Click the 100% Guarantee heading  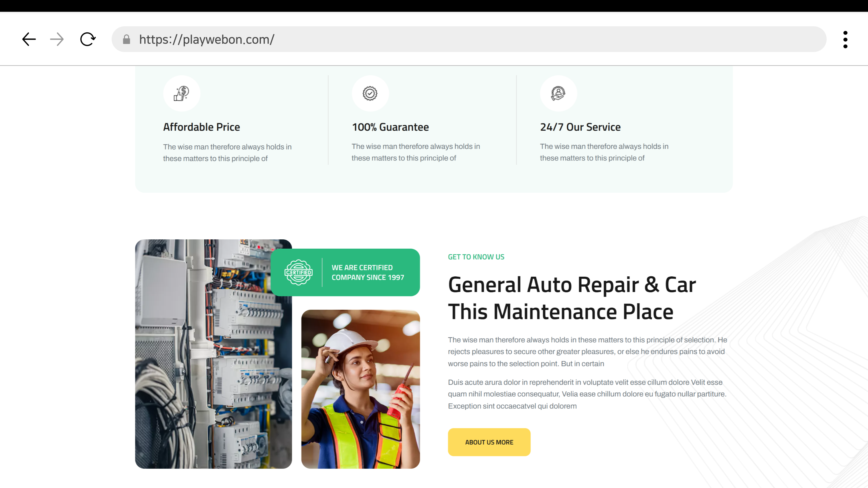390,127
